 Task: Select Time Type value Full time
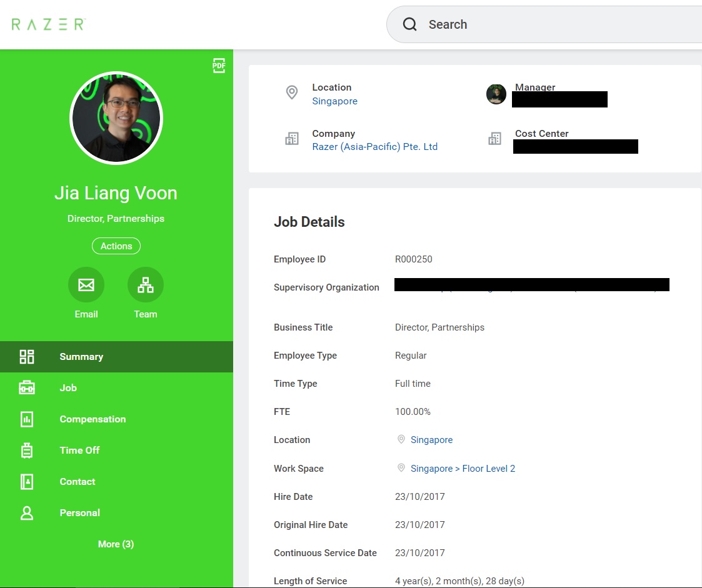(x=413, y=384)
